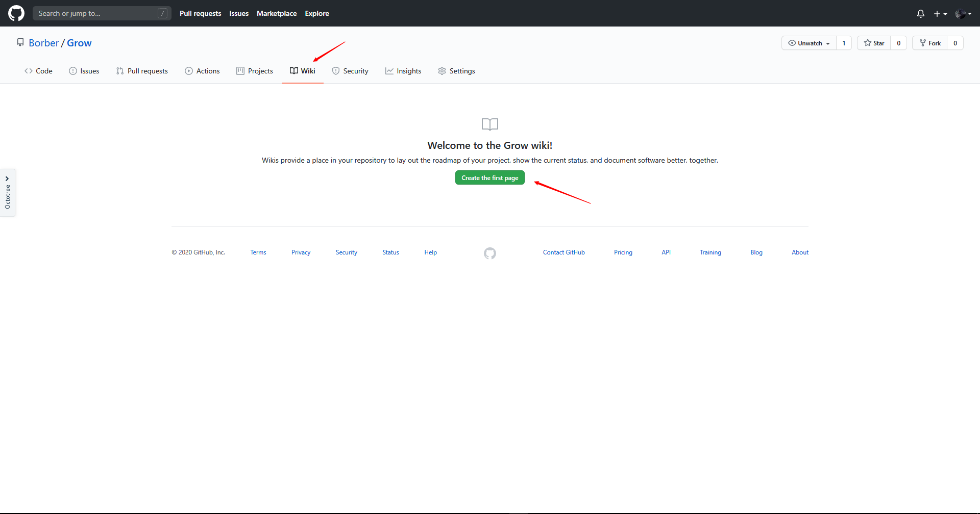Click the Create the first page button
The image size is (980, 514).
(x=489, y=177)
